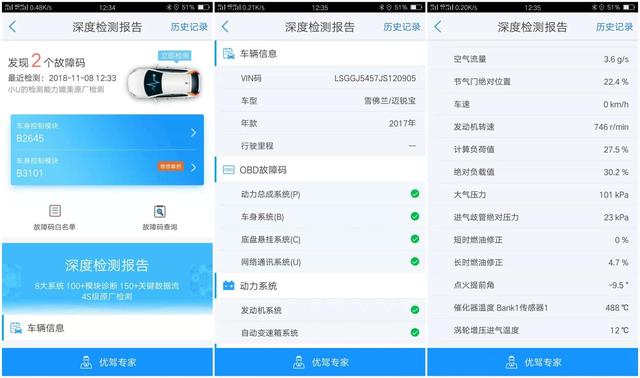Tap green check for 车身系统(B)
The width and height of the screenshot is (640, 378).
(x=415, y=216)
